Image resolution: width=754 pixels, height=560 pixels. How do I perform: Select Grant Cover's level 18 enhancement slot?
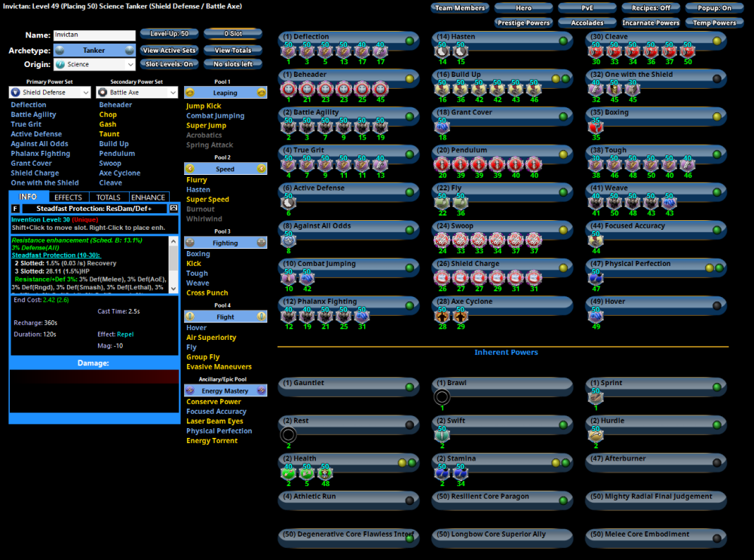[x=442, y=127]
